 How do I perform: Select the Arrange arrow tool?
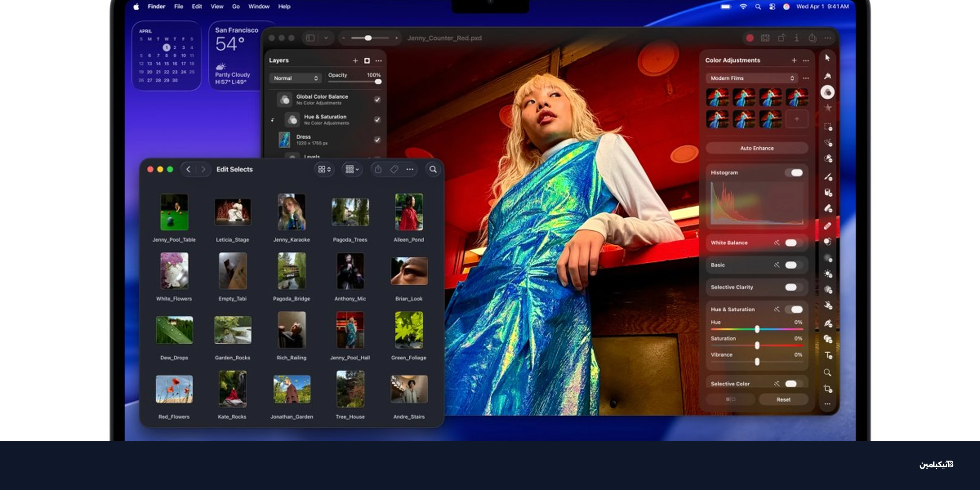click(827, 58)
